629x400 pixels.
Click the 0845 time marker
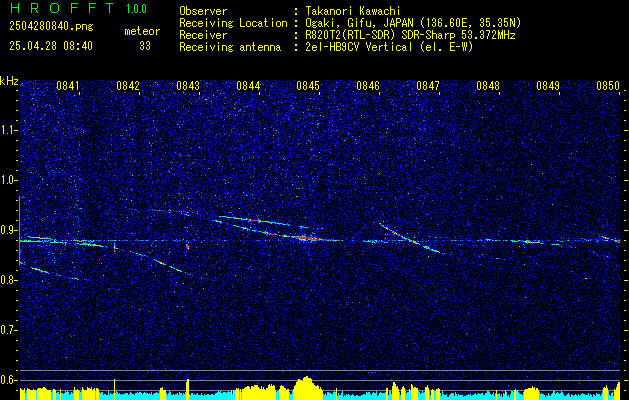(x=308, y=85)
